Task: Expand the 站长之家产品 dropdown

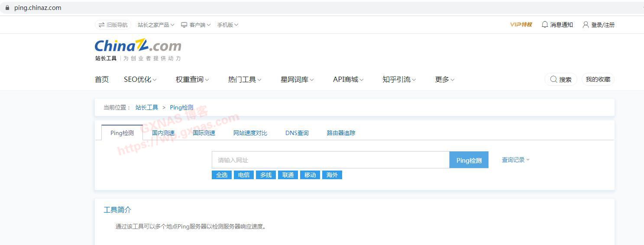Action: pos(156,25)
